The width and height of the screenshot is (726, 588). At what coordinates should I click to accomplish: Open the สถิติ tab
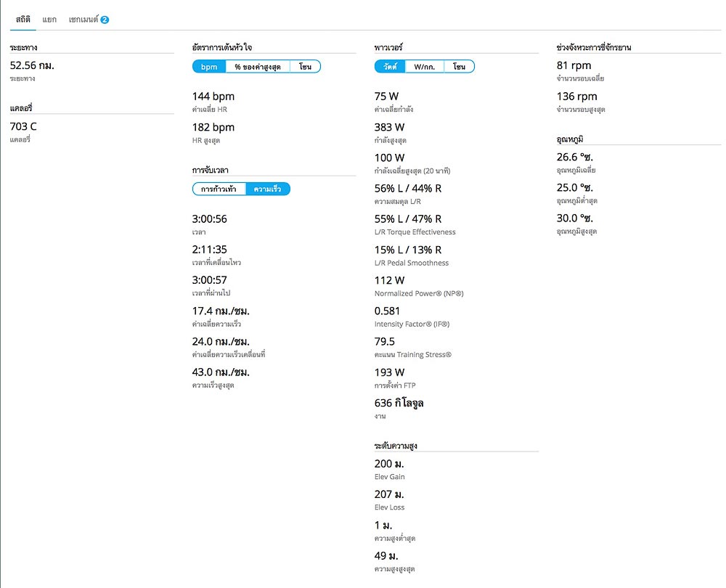click(x=23, y=19)
